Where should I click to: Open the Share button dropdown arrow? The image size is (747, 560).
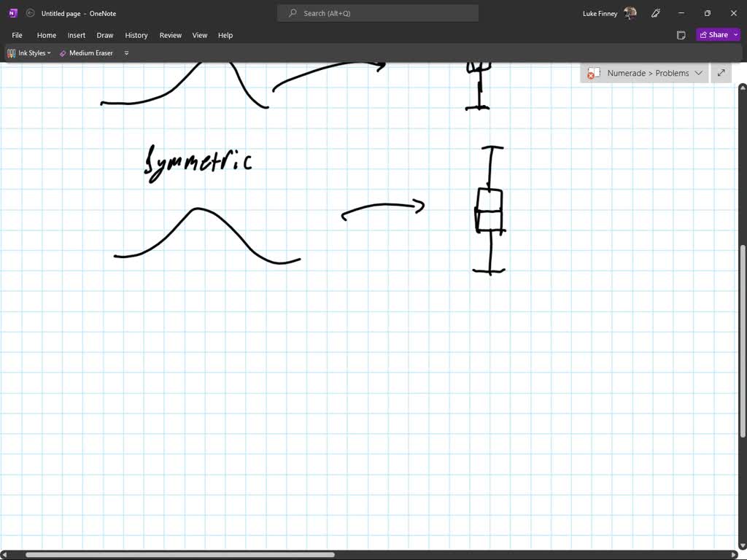pyautogui.click(x=736, y=35)
